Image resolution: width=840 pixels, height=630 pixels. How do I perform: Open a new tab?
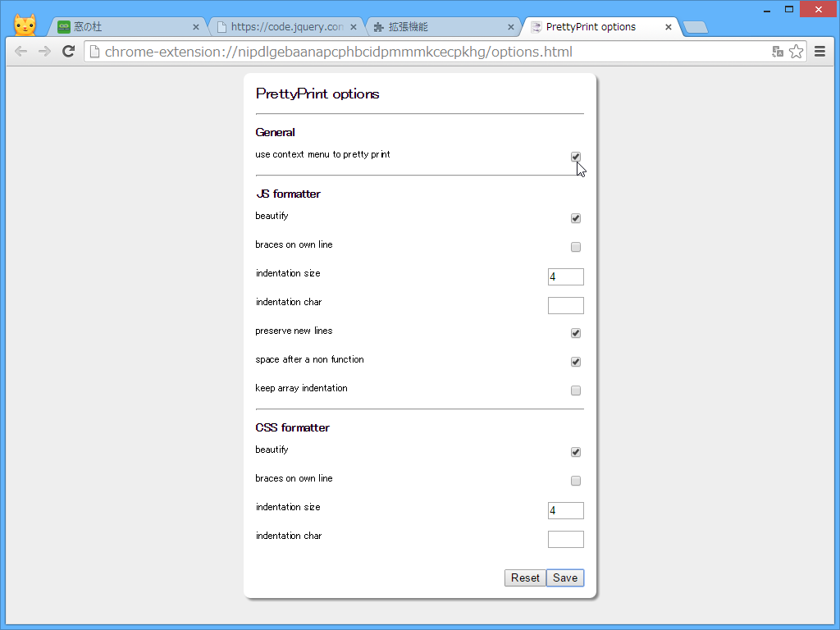point(696,27)
